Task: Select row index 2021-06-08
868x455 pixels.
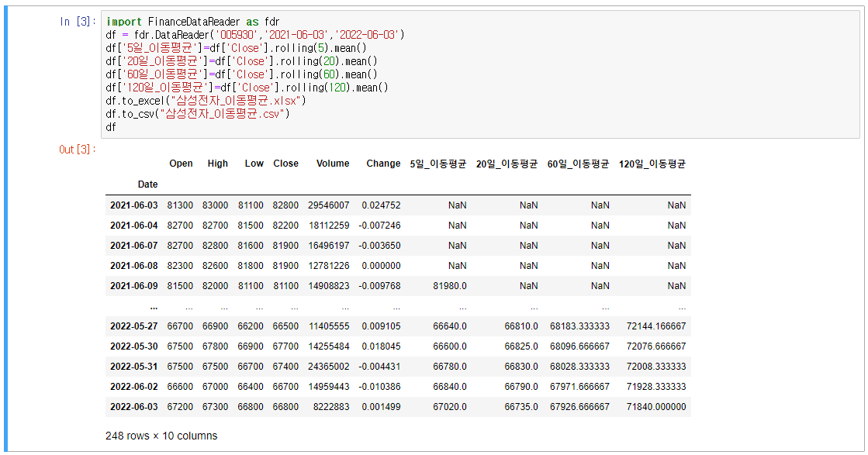Action: point(134,266)
